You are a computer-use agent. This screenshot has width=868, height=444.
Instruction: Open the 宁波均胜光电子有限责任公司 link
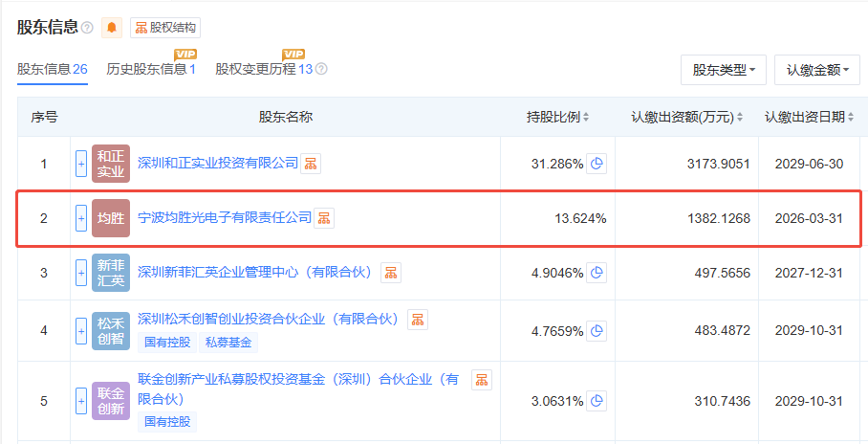click(225, 217)
